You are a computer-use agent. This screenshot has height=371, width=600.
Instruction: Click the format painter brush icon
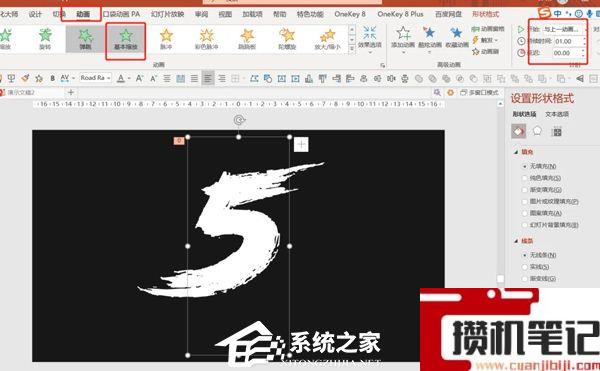(26, 78)
